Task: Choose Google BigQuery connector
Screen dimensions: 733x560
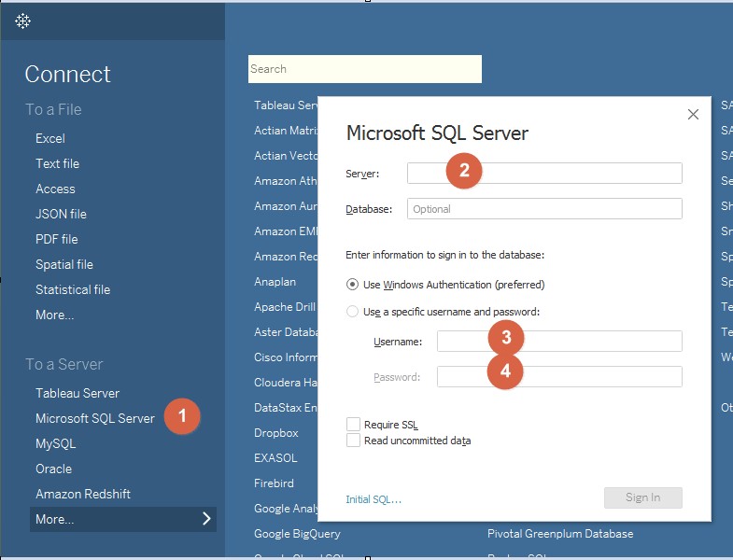Action: click(x=297, y=534)
